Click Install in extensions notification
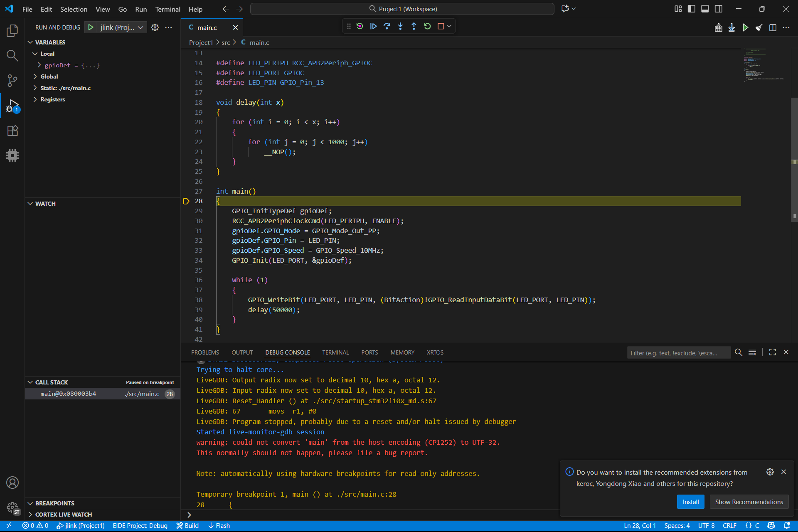Image resolution: width=798 pixels, height=532 pixels. click(691, 502)
